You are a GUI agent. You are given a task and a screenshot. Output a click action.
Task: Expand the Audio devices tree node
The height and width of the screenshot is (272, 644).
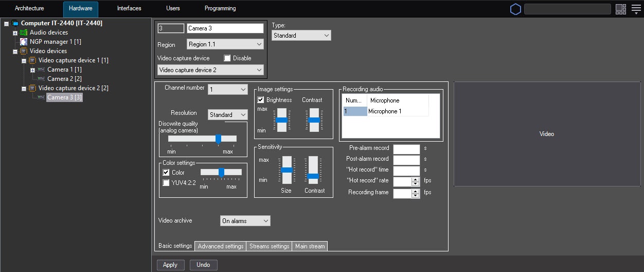15,33
